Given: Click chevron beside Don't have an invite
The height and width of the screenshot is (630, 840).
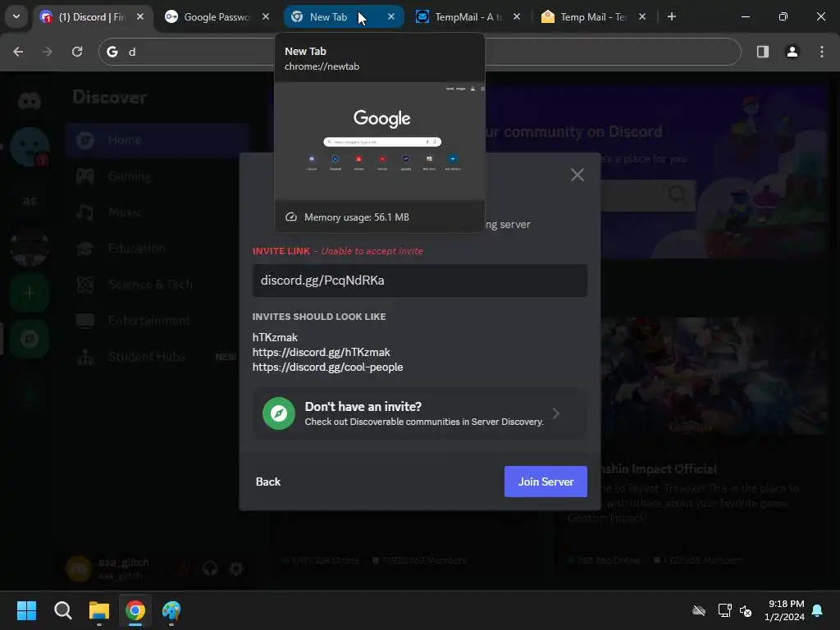Looking at the screenshot, I should point(556,413).
